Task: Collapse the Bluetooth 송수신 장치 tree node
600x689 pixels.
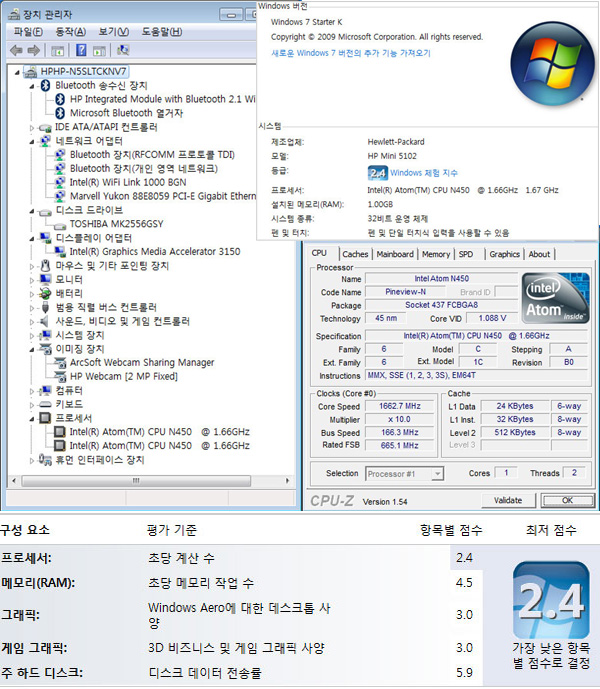Action: [x=32, y=87]
